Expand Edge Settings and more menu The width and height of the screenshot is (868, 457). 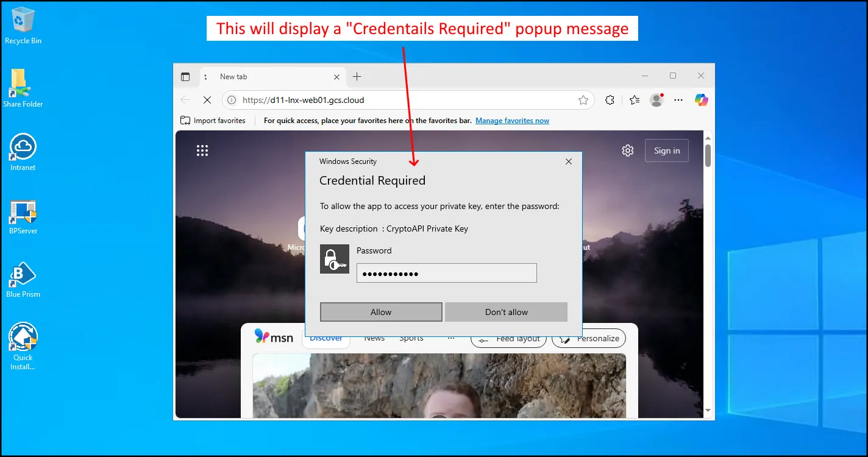point(678,100)
